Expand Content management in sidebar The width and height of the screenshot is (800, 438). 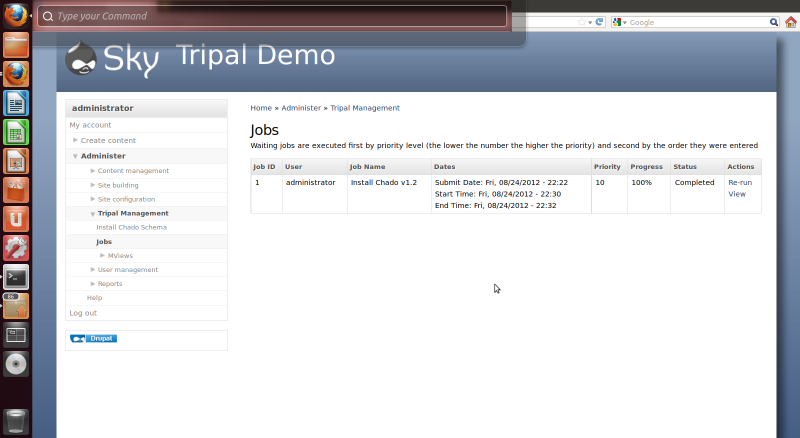point(93,171)
